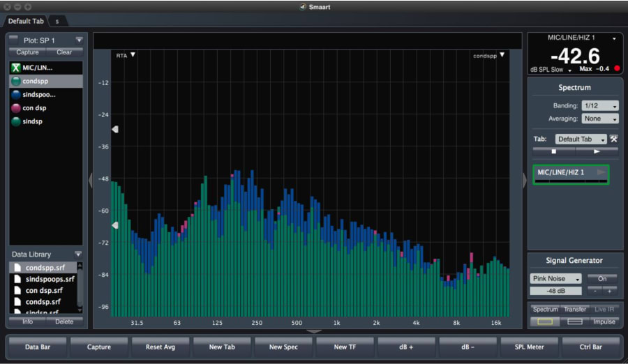The width and height of the screenshot is (628, 364).
Task: Click the blue dot beside the sindspoo trace
Action: coord(15,95)
